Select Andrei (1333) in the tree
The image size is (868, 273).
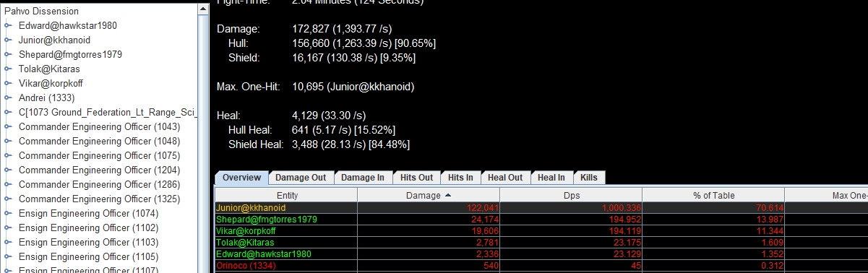point(46,98)
